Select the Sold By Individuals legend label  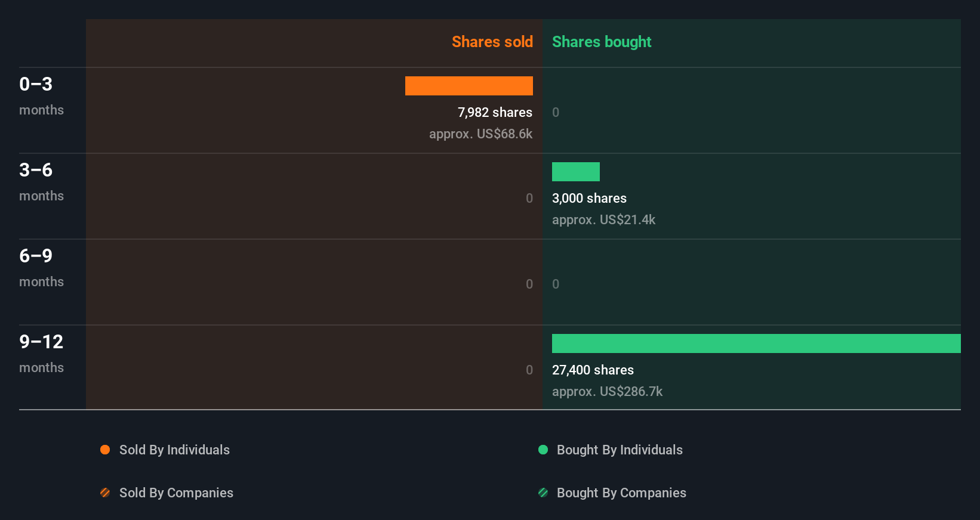pyautogui.click(x=174, y=450)
